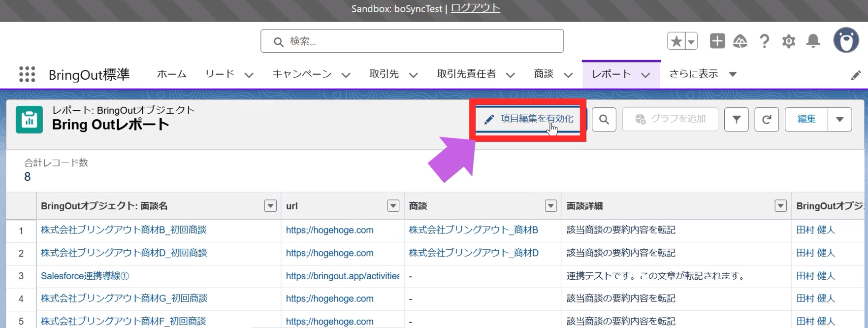Click row number 4 cell
Image resolution: width=868 pixels, height=328 pixels.
[21, 299]
